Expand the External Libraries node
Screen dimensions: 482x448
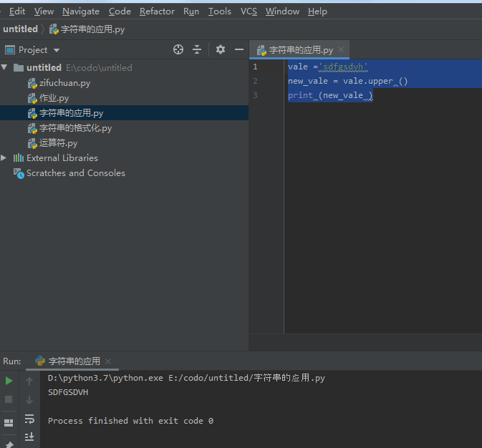pyautogui.click(x=4, y=158)
